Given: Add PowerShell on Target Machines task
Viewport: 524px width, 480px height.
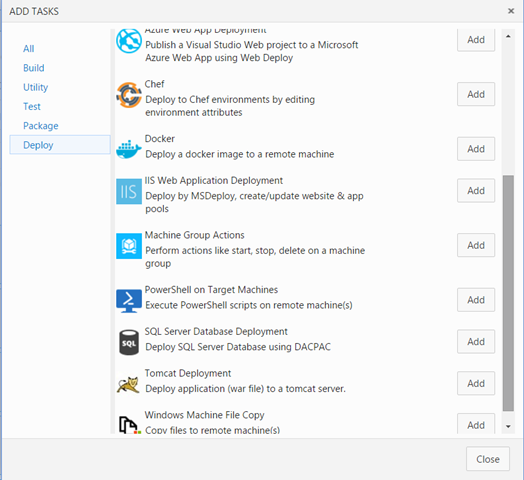Looking at the screenshot, I should 476,300.
